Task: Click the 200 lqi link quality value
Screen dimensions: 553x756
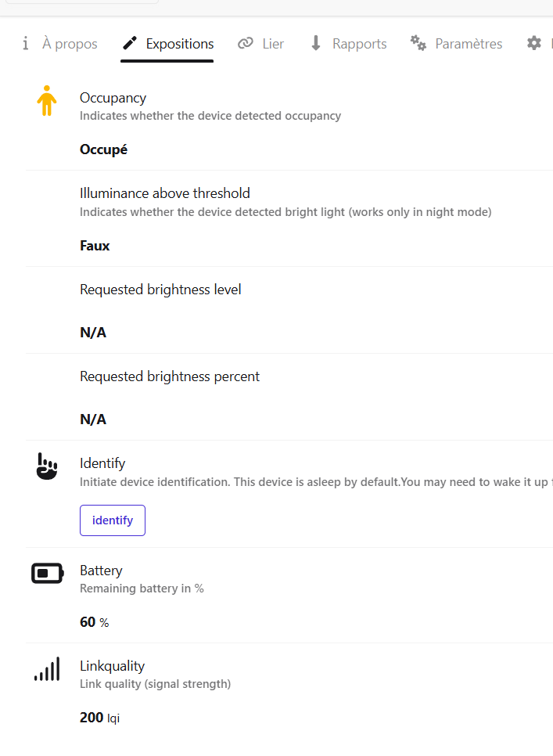Action: pyautogui.click(x=99, y=717)
